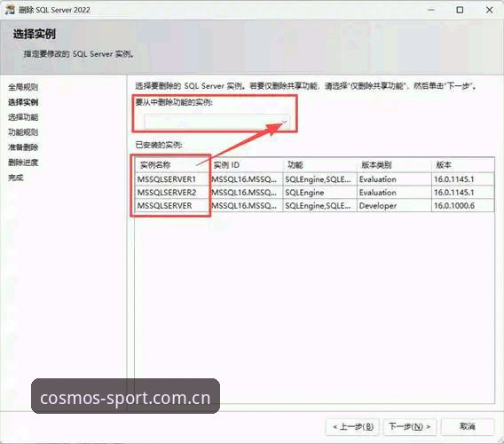The image size is (504, 444).
Task: Select the 功能规则 step in sidebar
Action: pos(23,132)
